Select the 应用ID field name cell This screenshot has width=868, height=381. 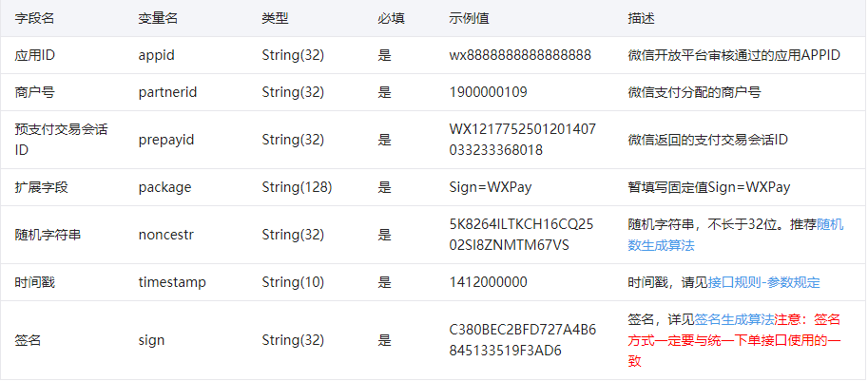click(x=34, y=55)
